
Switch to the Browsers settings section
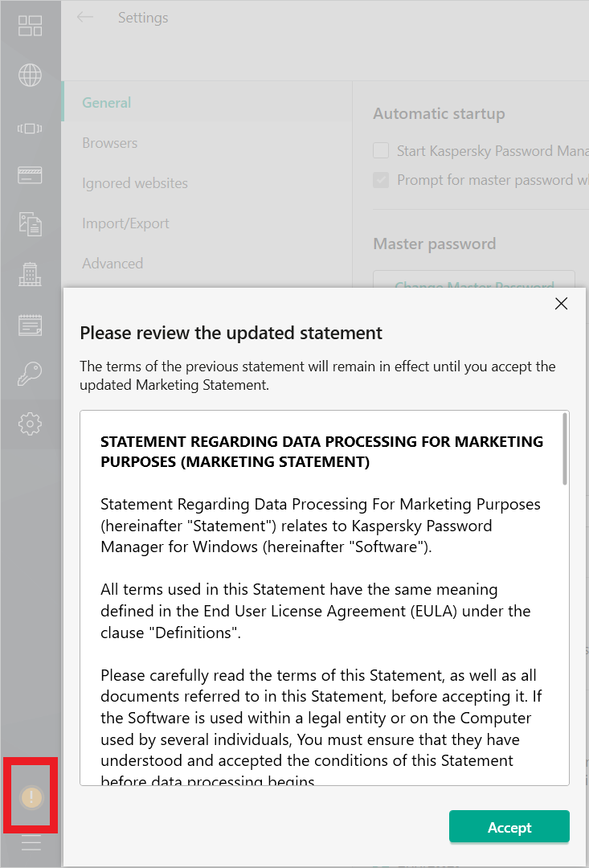pyautogui.click(x=109, y=143)
